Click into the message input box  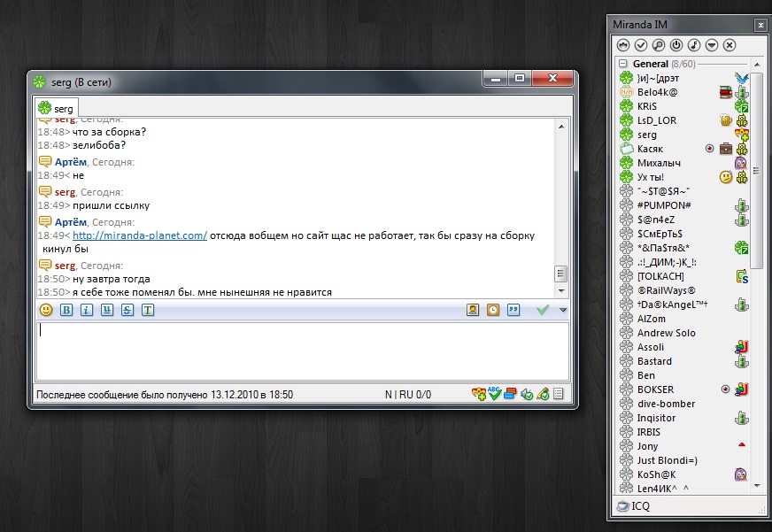tap(303, 351)
